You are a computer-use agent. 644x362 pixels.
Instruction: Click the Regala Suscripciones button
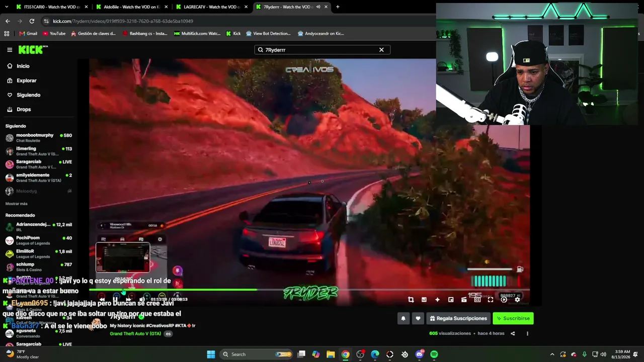(458, 318)
